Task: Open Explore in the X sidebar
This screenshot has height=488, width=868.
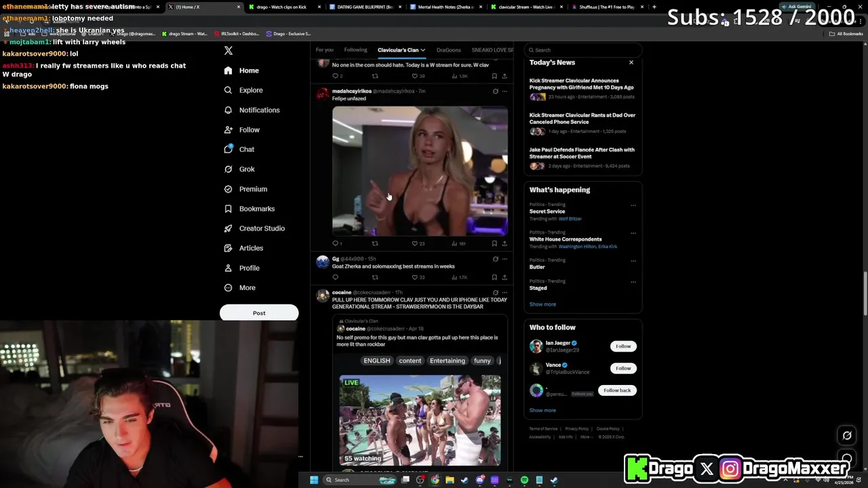Action: (243, 90)
